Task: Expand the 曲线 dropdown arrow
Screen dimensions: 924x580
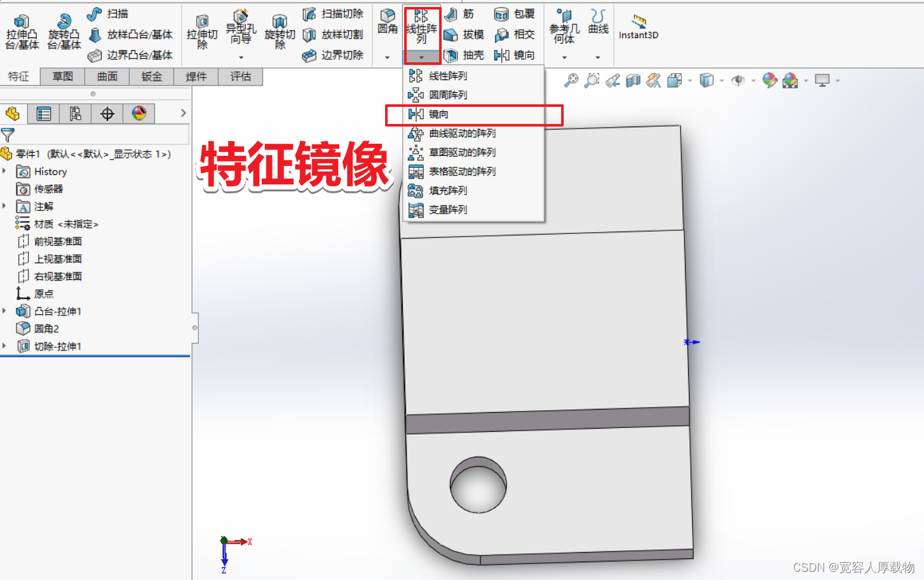Action: [x=598, y=58]
